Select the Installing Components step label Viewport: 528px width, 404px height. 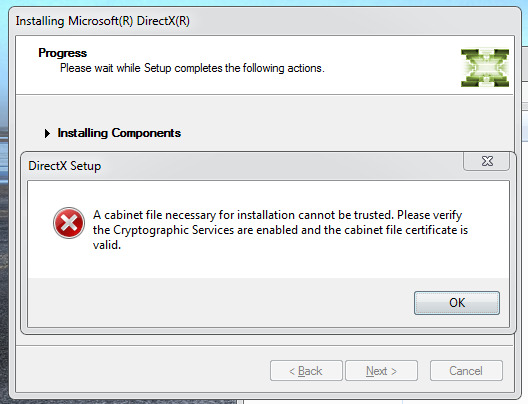[119, 133]
